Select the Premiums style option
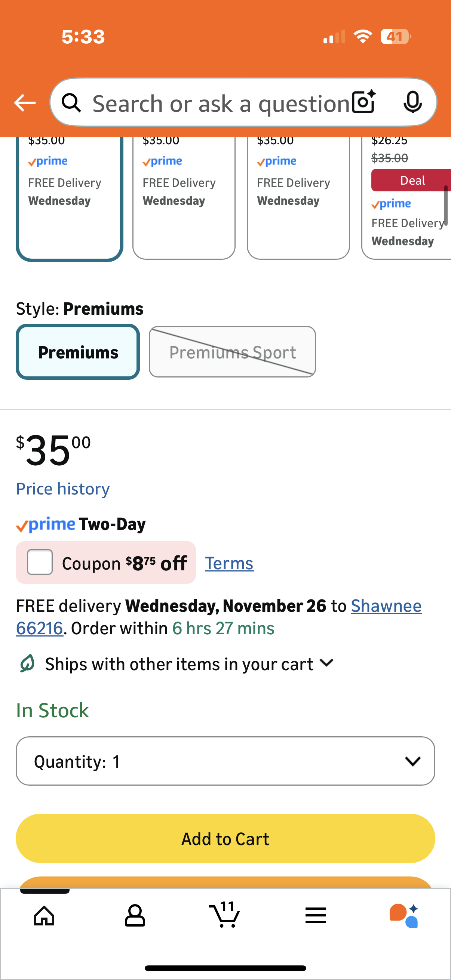 [x=78, y=352]
